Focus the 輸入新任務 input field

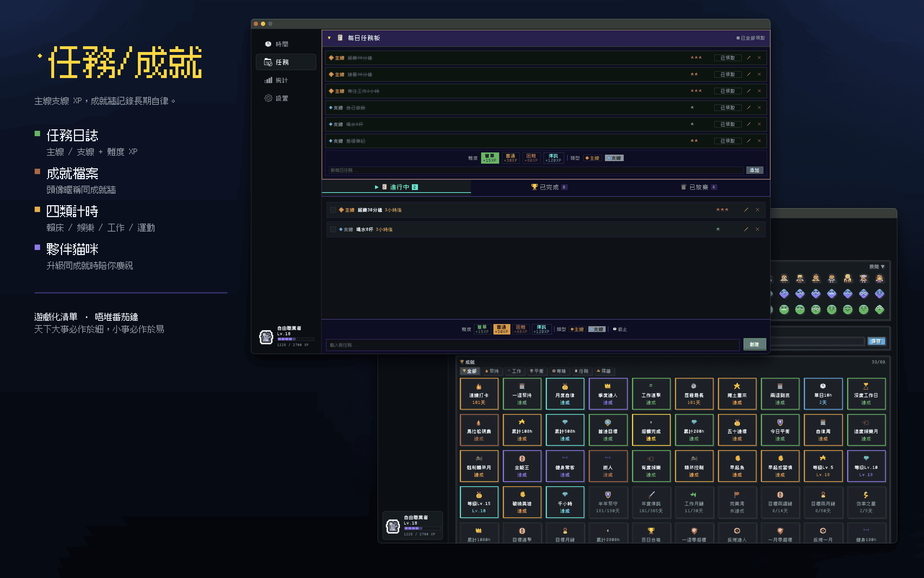tap(533, 345)
